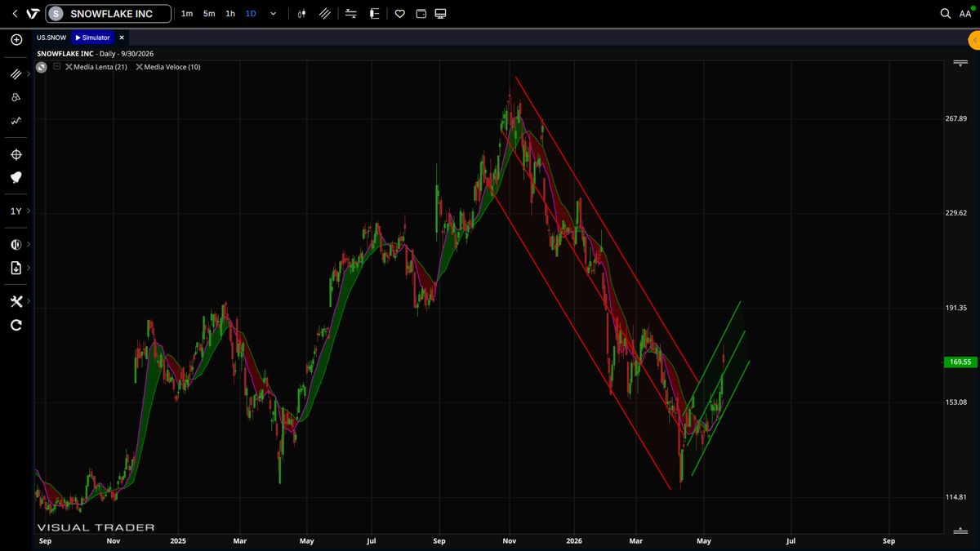Open the chart theme contrast icon
The height and width of the screenshot is (551, 980).
[16, 244]
